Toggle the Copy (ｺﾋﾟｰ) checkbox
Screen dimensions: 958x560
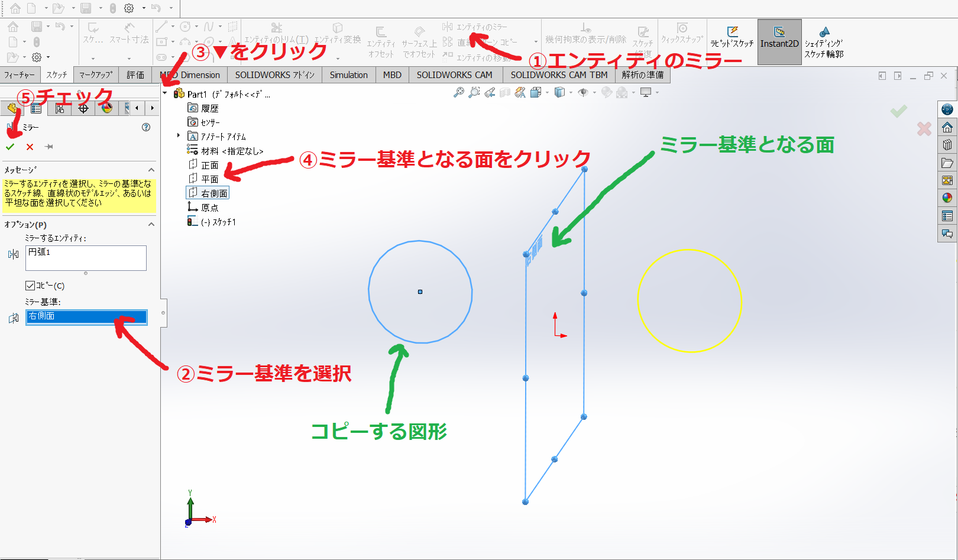coord(30,286)
